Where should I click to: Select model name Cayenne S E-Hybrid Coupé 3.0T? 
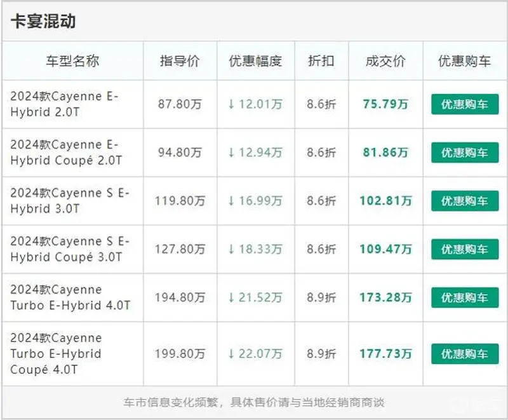[70, 249]
